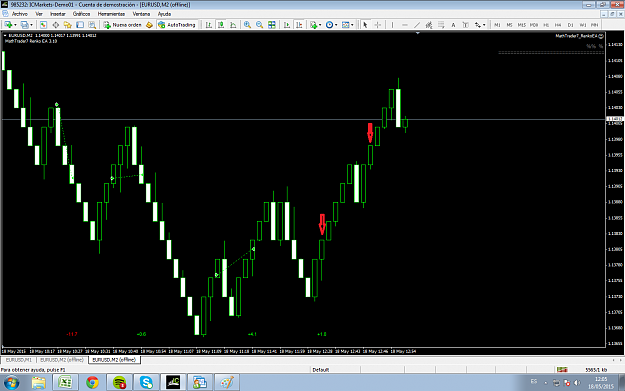Open Skype from the taskbar
The image size is (625, 391).
tap(146, 383)
